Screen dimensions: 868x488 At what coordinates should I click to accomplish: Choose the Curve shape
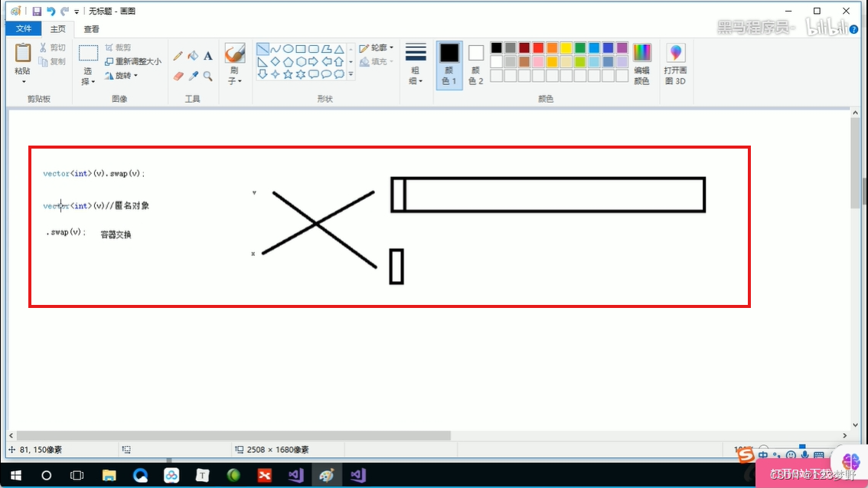275,49
